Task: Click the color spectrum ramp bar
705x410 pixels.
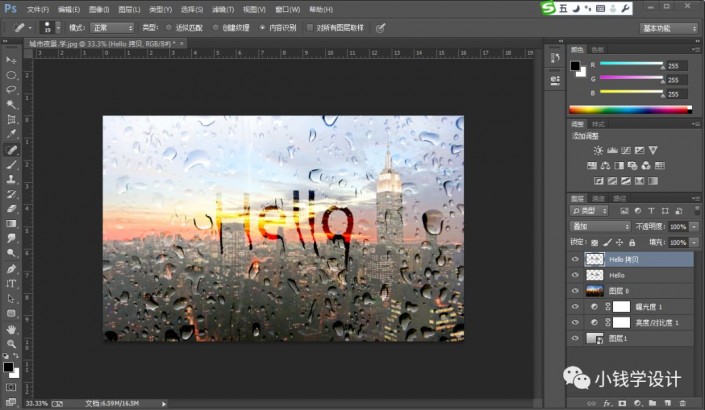Action: (x=630, y=110)
